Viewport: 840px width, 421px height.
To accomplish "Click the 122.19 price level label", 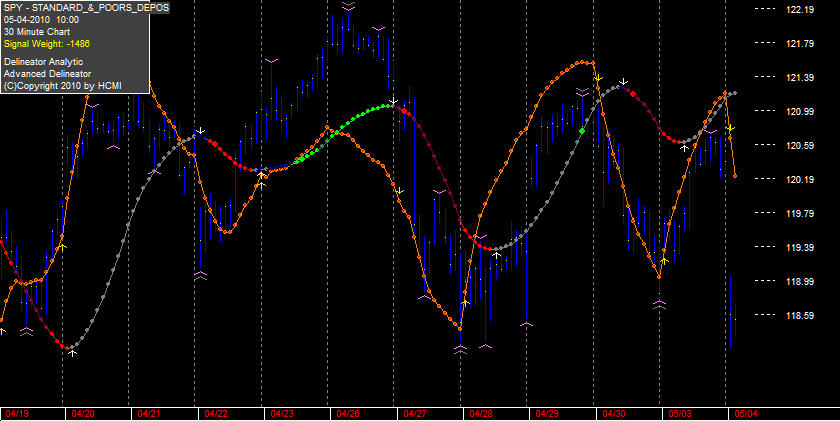I will pyautogui.click(x=799, y=9).
